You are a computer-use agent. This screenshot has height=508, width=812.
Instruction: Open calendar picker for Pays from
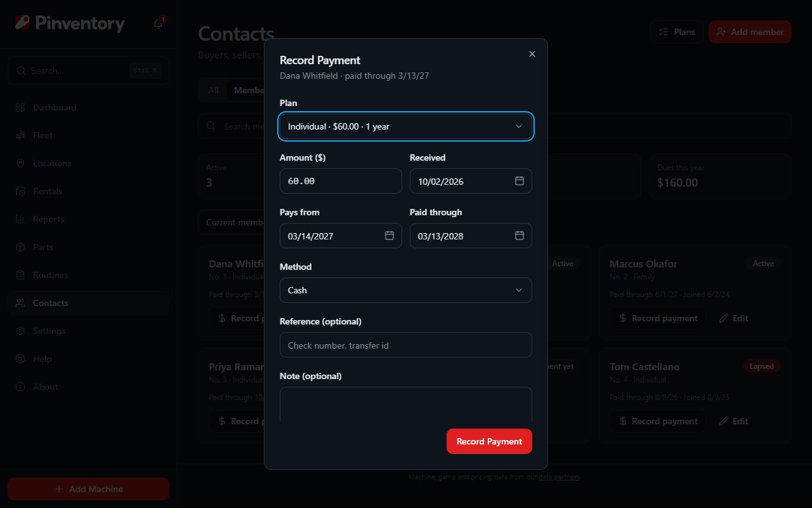pos(390,236)
